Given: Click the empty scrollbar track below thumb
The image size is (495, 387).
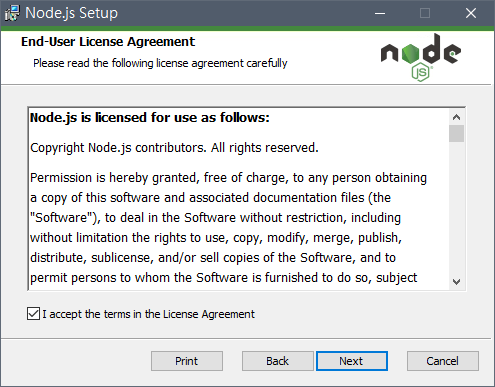Looking at the screenshot, I should 456,208.
